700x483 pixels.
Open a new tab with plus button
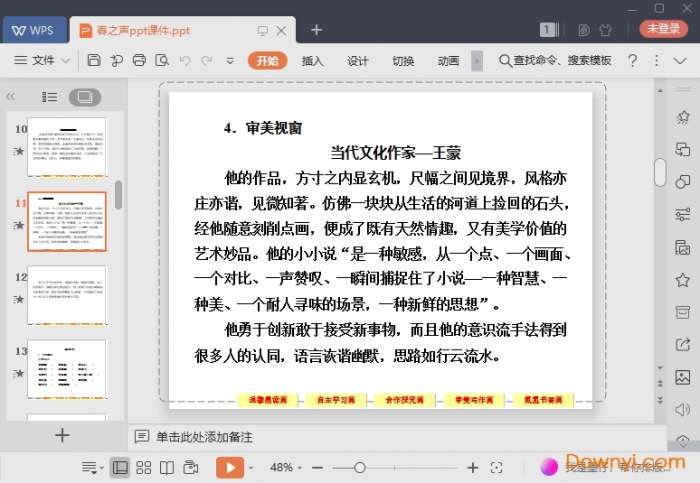coord(316,30)
